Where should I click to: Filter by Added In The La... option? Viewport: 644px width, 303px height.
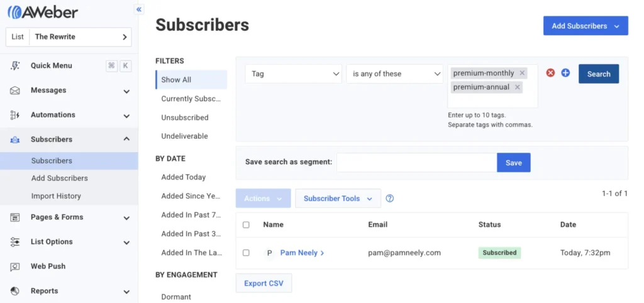click(x=191, y=253)
